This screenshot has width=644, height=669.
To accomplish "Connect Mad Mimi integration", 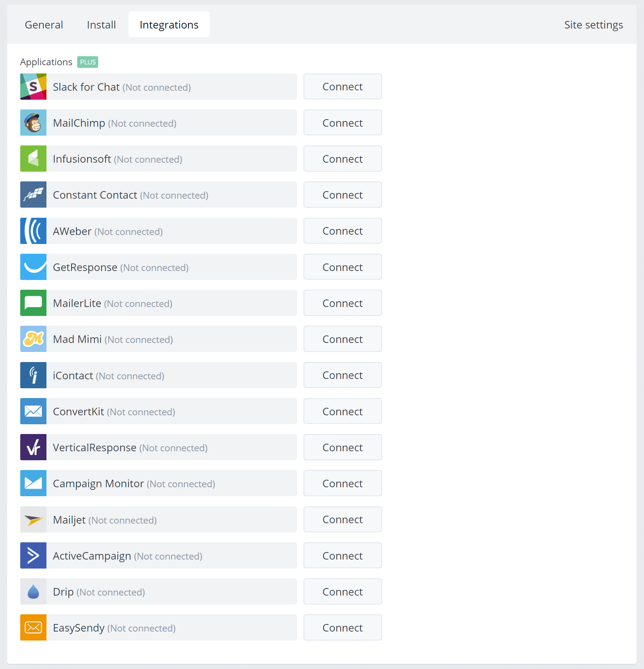I will tap(343, 339).
